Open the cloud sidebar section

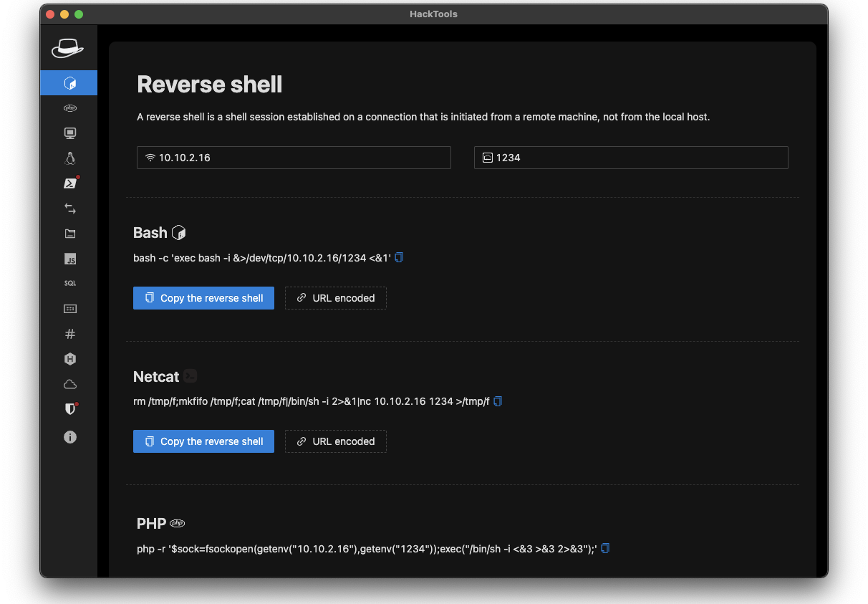(69, 384)
